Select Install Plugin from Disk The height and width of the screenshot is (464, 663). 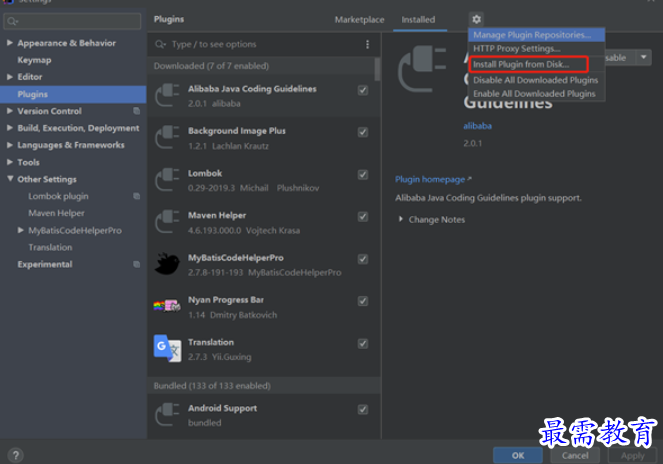[528, 64]
